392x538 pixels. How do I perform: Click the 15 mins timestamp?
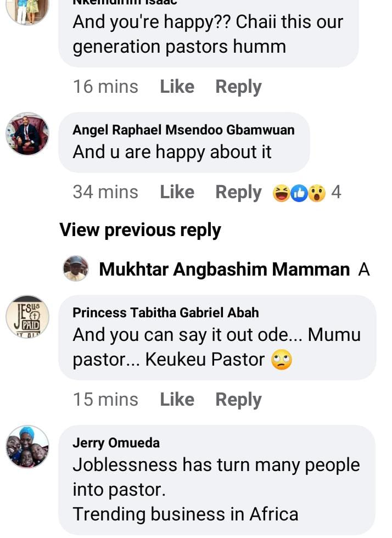105,400
